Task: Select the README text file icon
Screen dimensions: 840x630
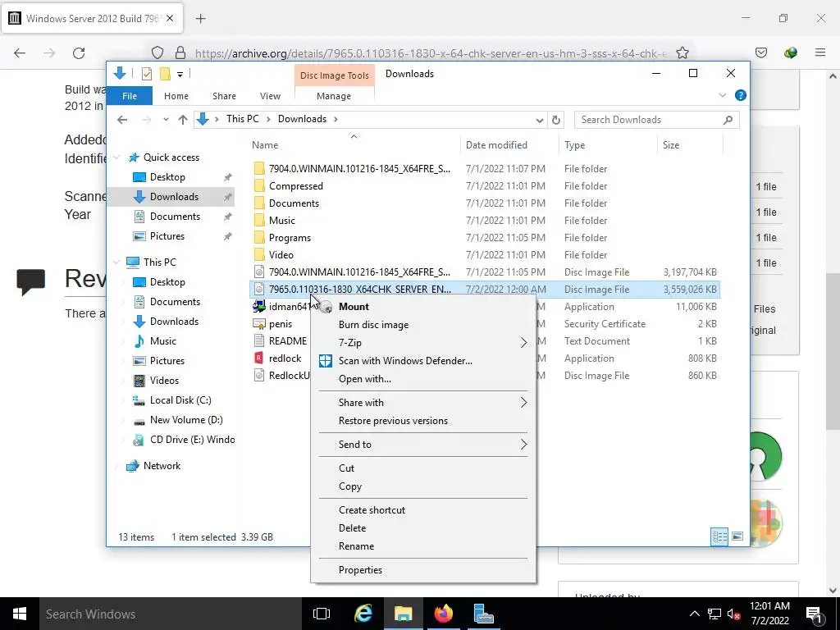Action: (259, 340)
